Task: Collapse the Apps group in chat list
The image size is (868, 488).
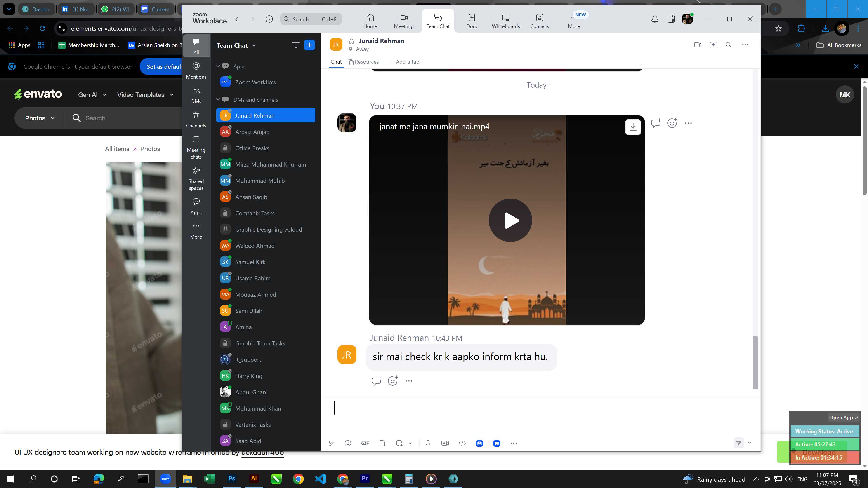Action: pos(218,66)
